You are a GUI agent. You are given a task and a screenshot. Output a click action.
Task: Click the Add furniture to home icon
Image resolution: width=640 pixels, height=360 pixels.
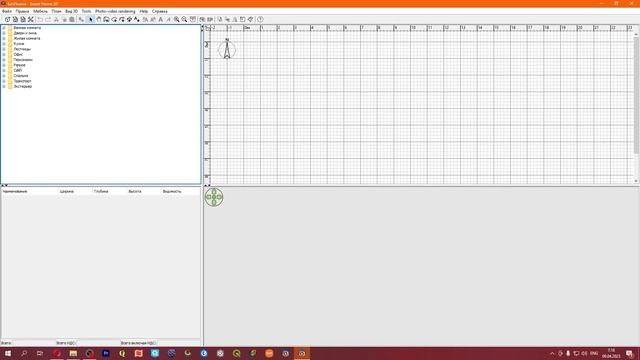tap(81, 19)
